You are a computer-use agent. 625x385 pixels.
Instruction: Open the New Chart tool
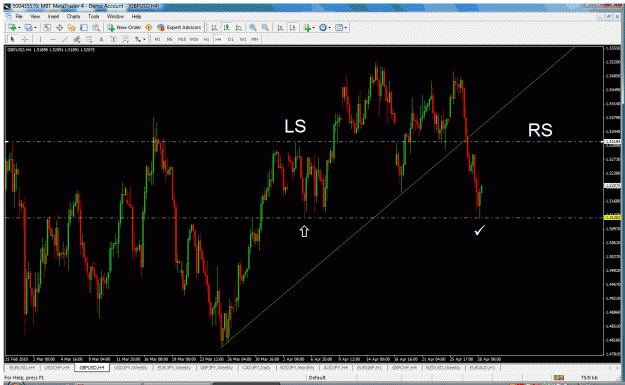click(12, 27)
